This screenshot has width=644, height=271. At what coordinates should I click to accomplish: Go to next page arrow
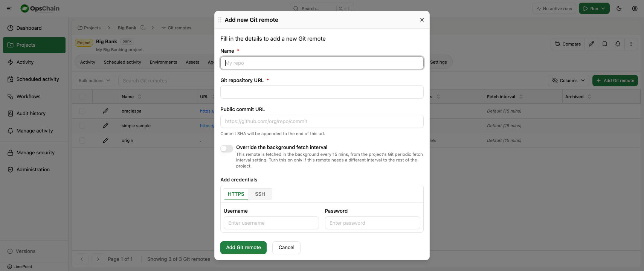98,259
